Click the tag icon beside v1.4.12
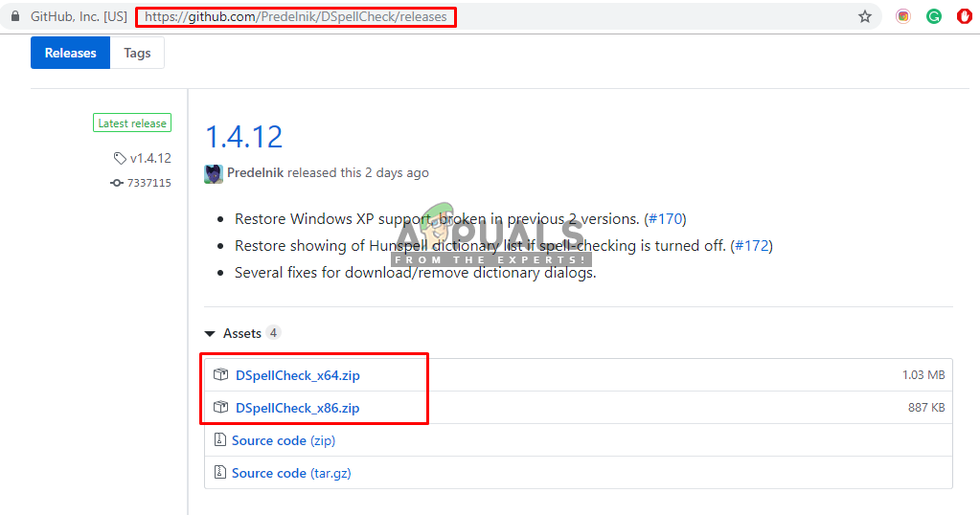The height and width of the screenshot is (515, 980). 120,159
